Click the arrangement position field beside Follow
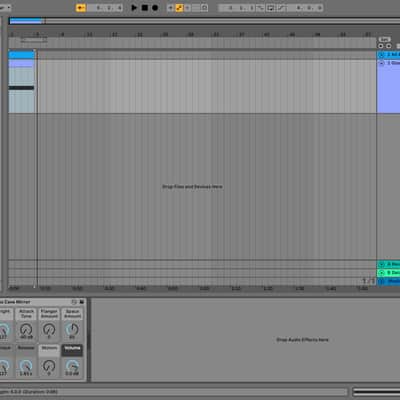Image resolution: width=400 pixels, height=400 pixels. [105, 8]
